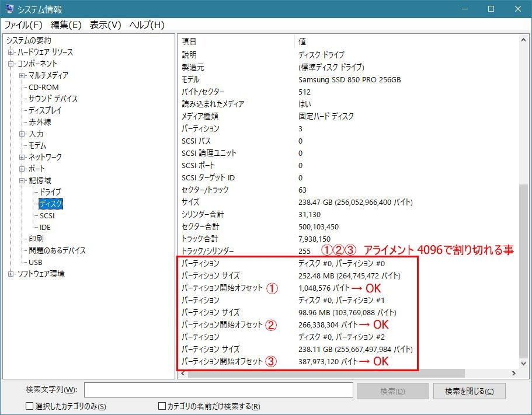Select the バイト/セクター value 512

pos(304,92)
